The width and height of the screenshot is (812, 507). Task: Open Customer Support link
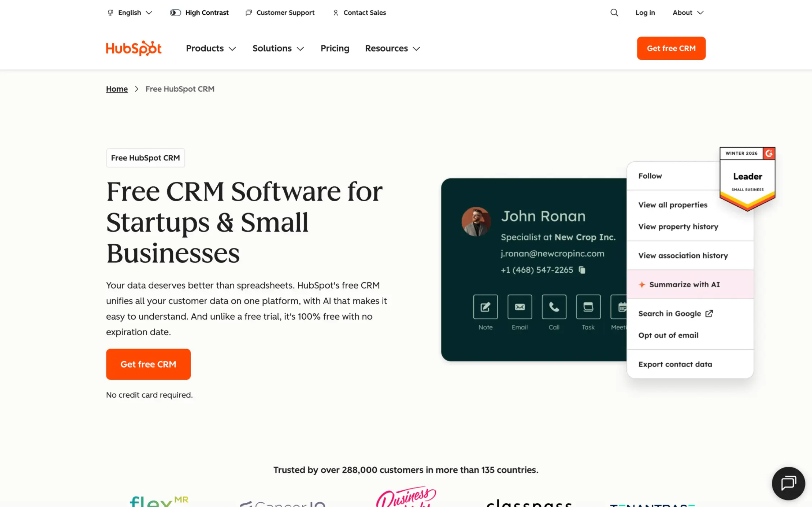(x=285, y=13)
